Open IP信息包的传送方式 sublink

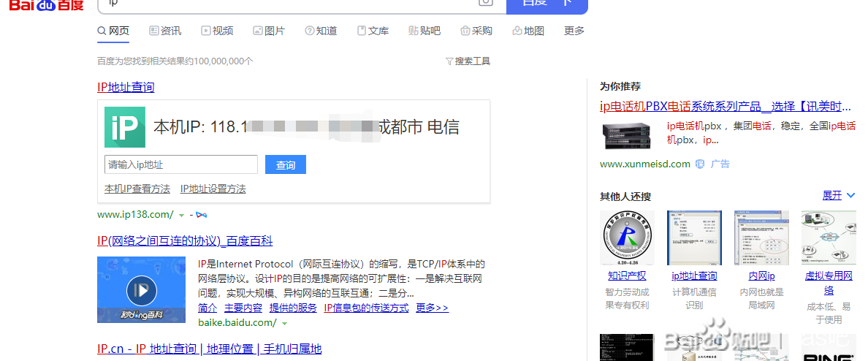pos(367,308)
